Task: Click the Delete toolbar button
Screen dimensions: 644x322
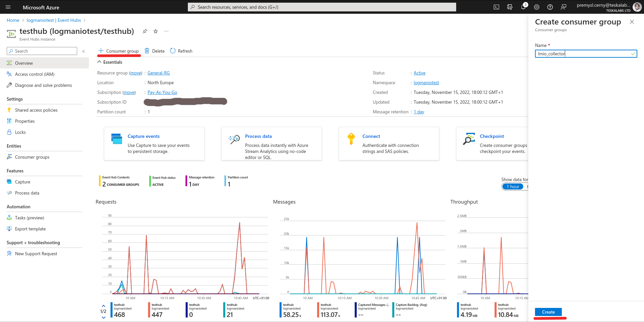Action: [x=155, y=51]
